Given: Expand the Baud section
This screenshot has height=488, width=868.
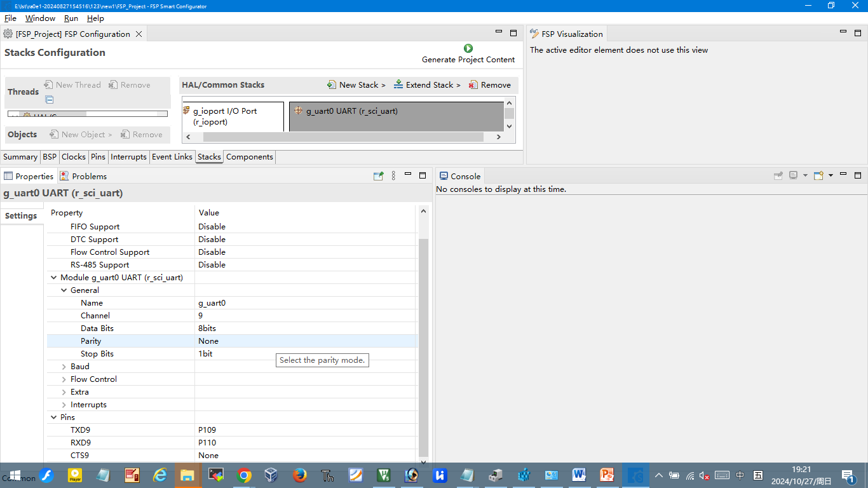Looking at the screenshot, I should click(x=64, y=367).
